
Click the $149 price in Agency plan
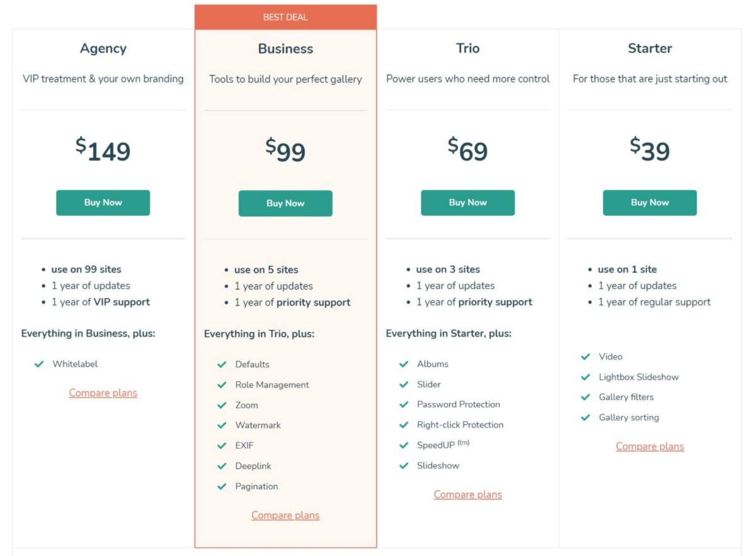click(103, 150)
